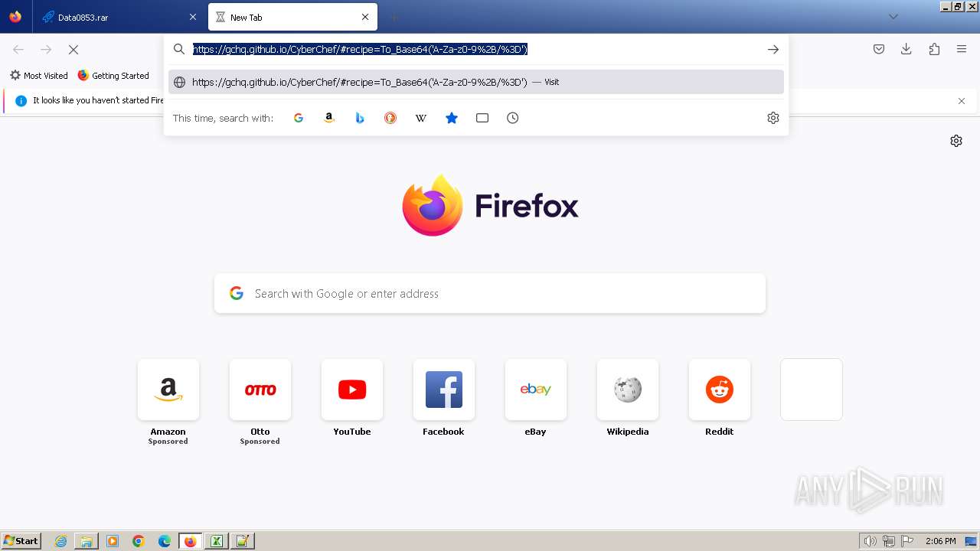The height and width of the screenshot is (551, 980).
Task: Open the Getting Started bookmark
Action: [113, 76]
